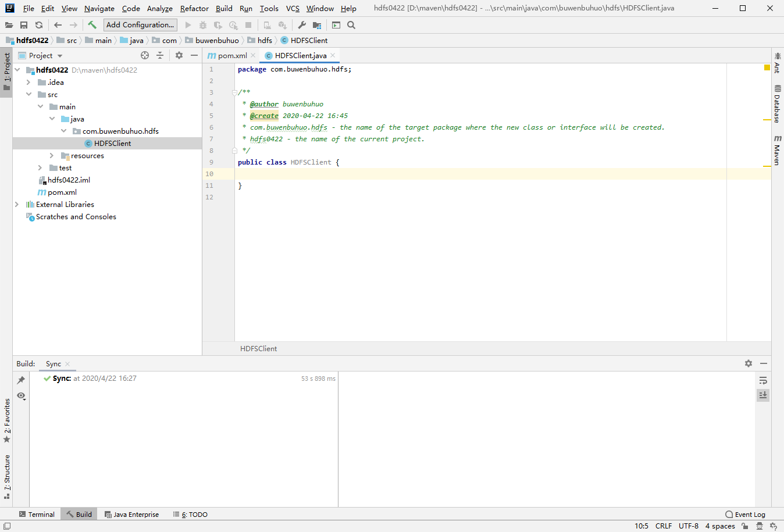784x532 pixels.
Task: Open the File menu
Action: pyautogui.click(x=28, y=8)
